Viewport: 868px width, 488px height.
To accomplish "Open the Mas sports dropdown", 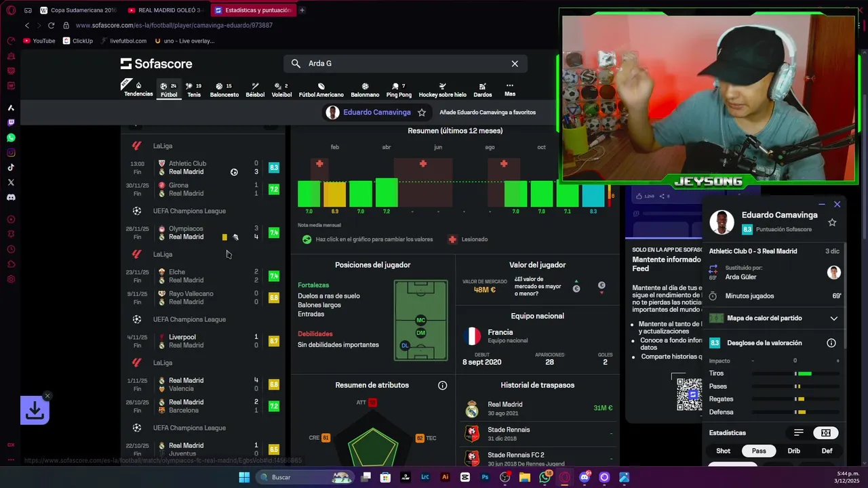I will [509, 89].
